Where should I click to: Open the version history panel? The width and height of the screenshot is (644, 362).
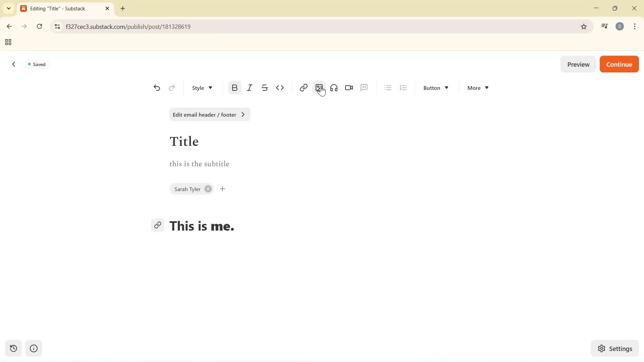13,348
